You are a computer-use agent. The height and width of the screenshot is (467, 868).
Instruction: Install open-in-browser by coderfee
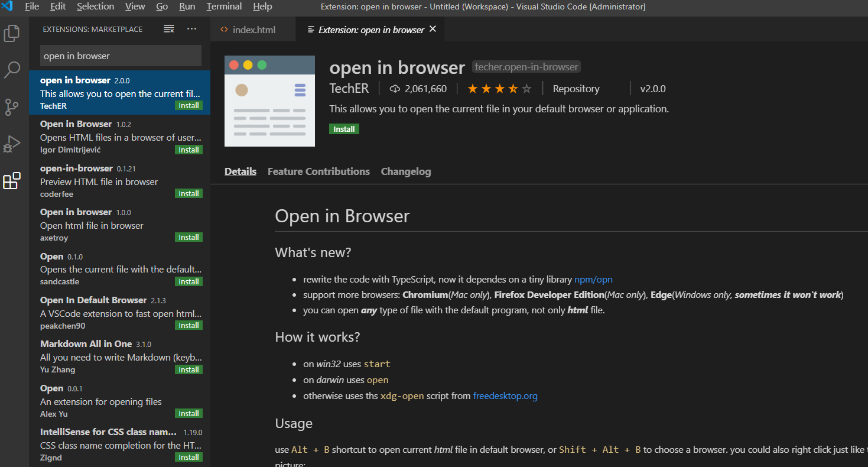(x=188, y=193)
